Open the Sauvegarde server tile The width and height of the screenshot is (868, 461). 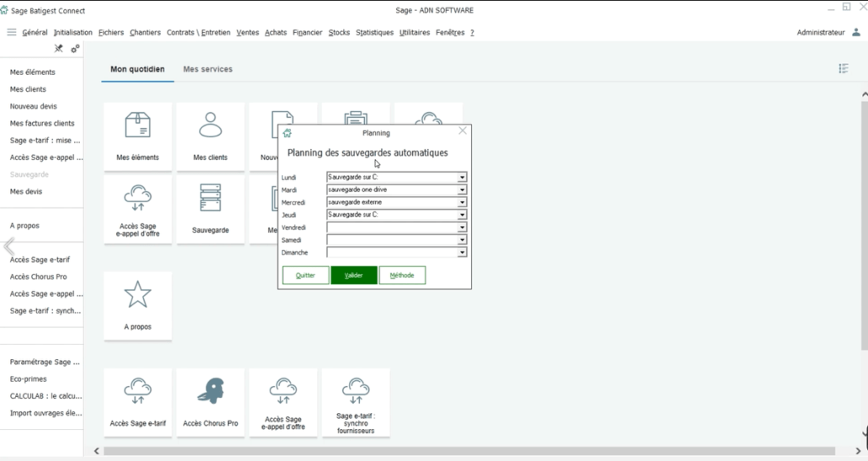point(211,210)
